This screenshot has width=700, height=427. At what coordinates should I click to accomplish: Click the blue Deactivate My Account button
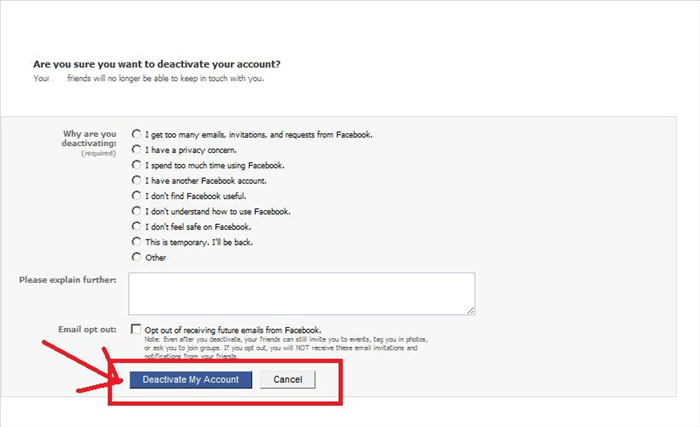pos(191,380)
